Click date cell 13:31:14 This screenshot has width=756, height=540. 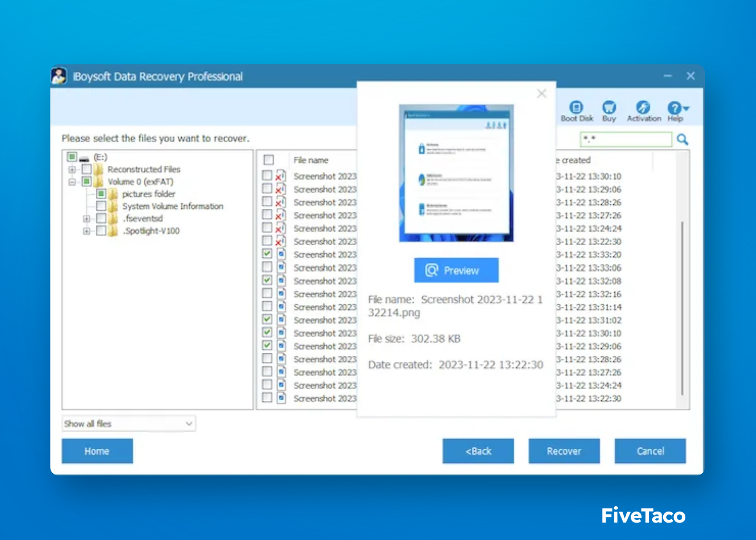[x=589, y=307]
